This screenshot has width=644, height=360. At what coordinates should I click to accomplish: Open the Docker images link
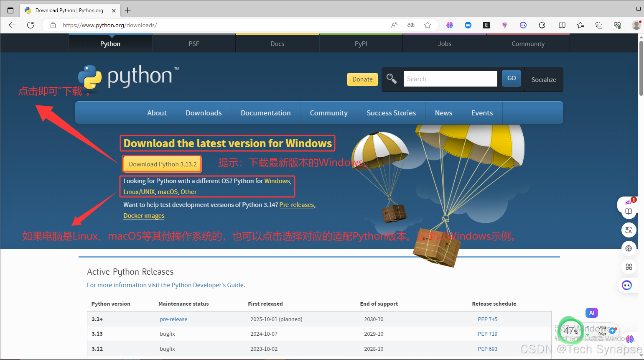click(144, 216)
